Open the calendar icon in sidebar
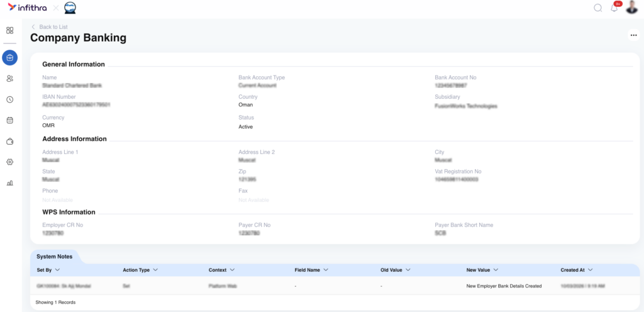This screenshot has width=644, height=312. click(9, 120)
